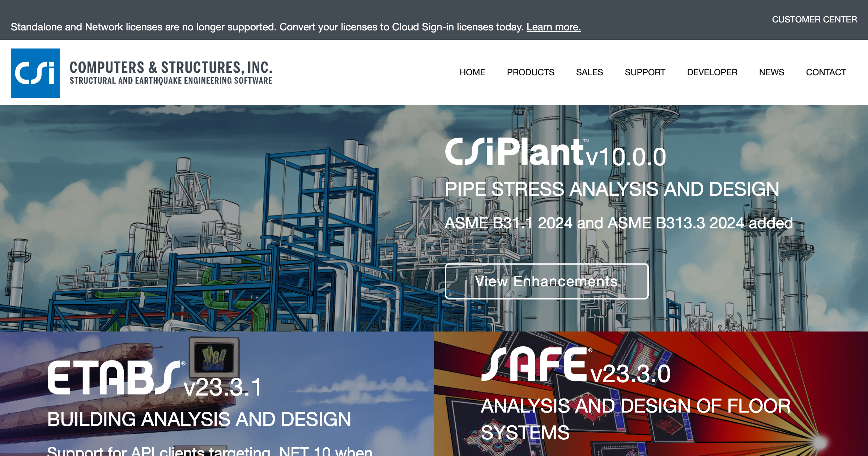Select the Home menu item
Screen dimensions: 868x456
point(472,72)
